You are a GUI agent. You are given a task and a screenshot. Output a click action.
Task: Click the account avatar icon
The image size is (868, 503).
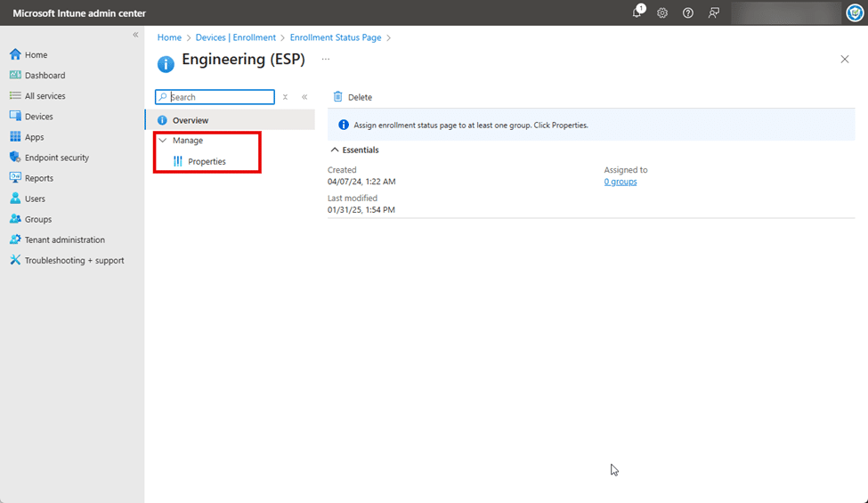pos(854,12)
